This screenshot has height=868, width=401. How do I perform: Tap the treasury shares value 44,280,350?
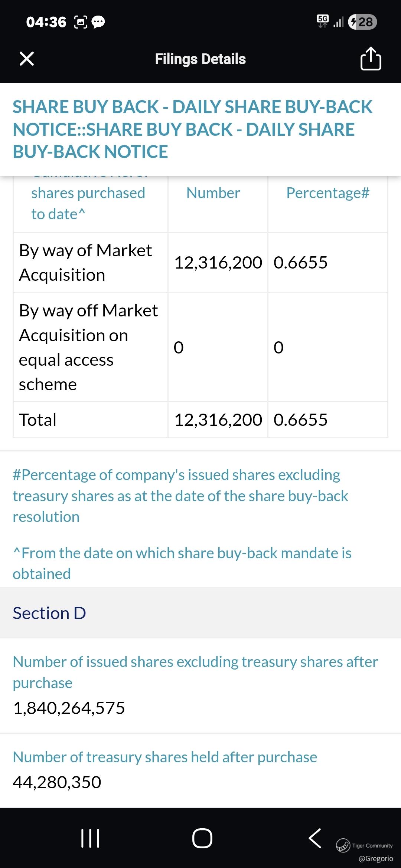(x=57, y=782)
